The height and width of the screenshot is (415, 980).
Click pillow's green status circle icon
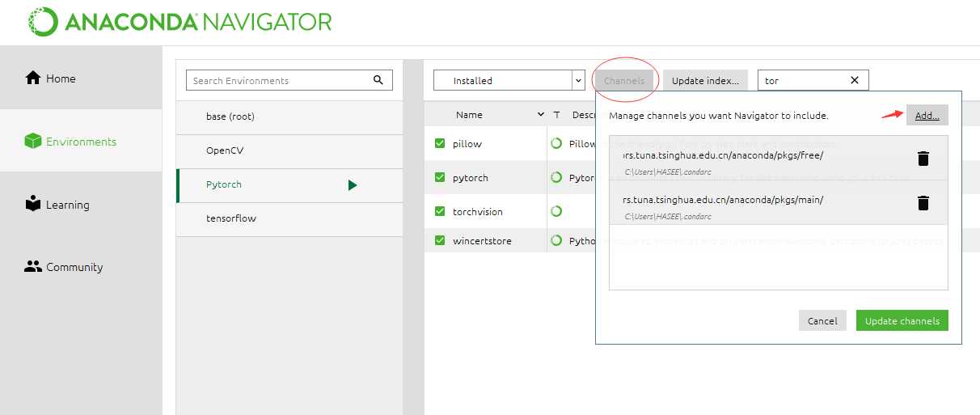pyautogui.click(x=556, y=143)
